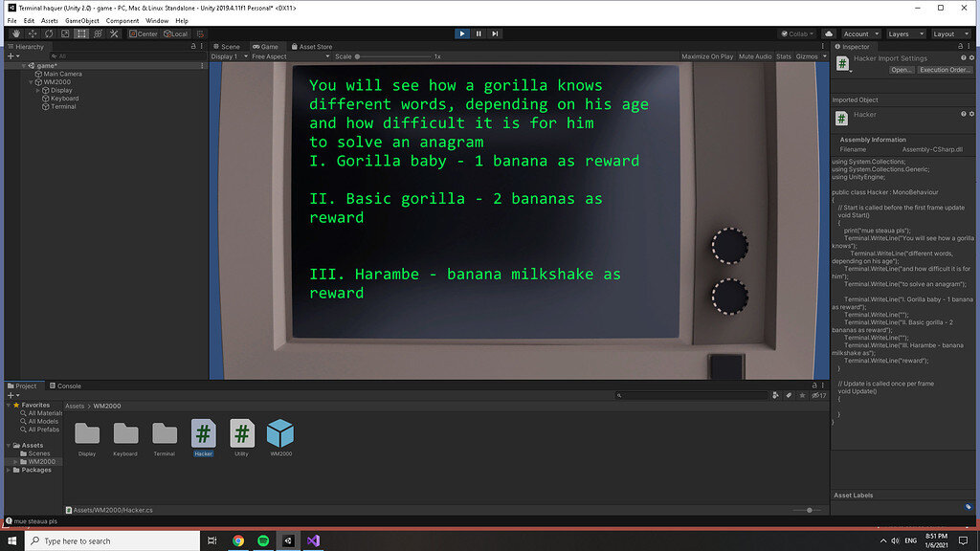This screenshot has width=980, height=551.
Task: Open Spotify from taskbar
Action: [x=263, y=540]
